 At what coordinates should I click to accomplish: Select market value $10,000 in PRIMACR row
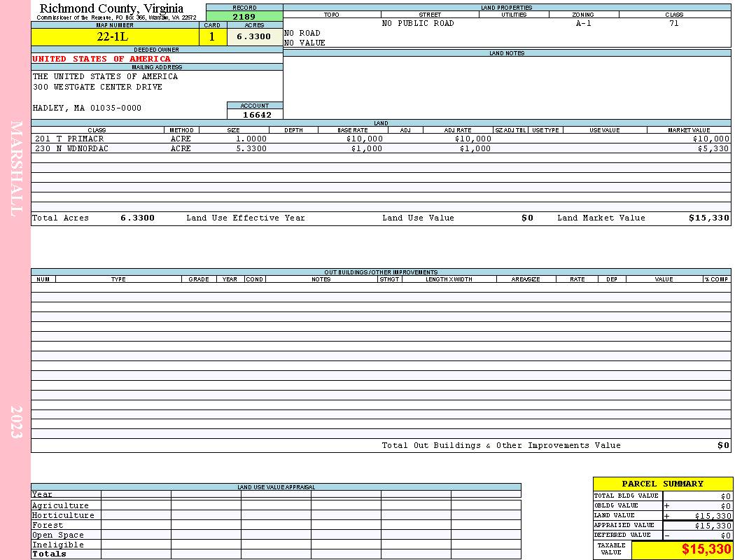tap(711, 139)
